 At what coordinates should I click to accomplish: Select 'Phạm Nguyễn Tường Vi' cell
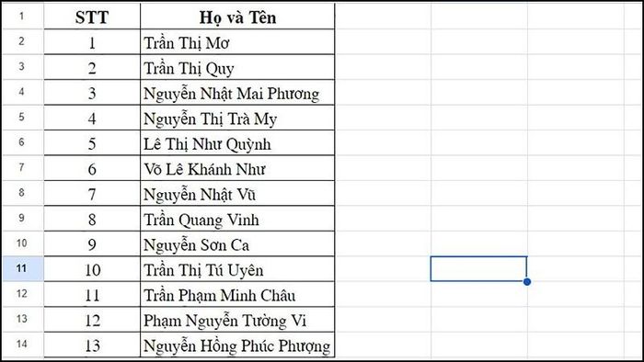(x=237, y=320)
